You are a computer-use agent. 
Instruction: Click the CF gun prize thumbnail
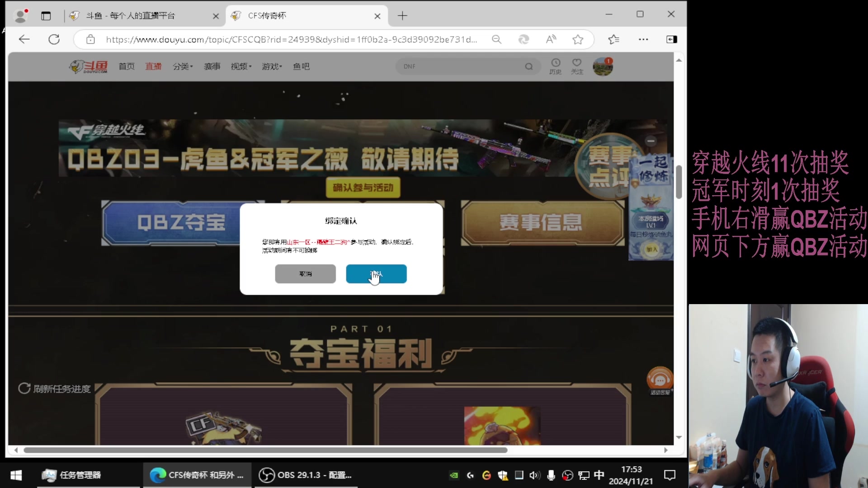coord(223,427)
